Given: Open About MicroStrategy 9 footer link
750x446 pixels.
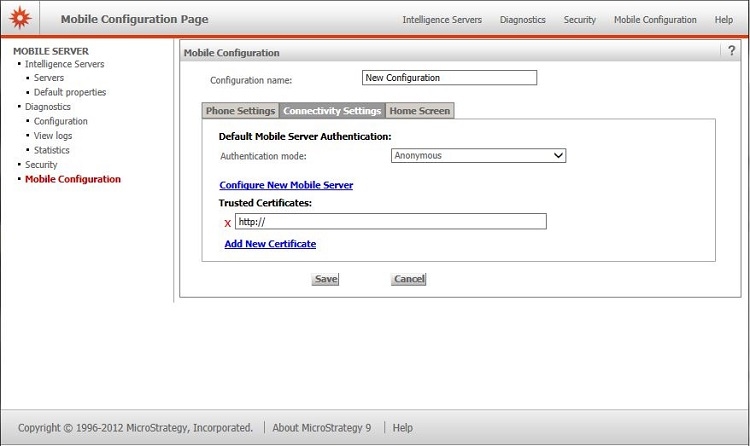Looking at the screenshot, I should click(x=321, y=428).
